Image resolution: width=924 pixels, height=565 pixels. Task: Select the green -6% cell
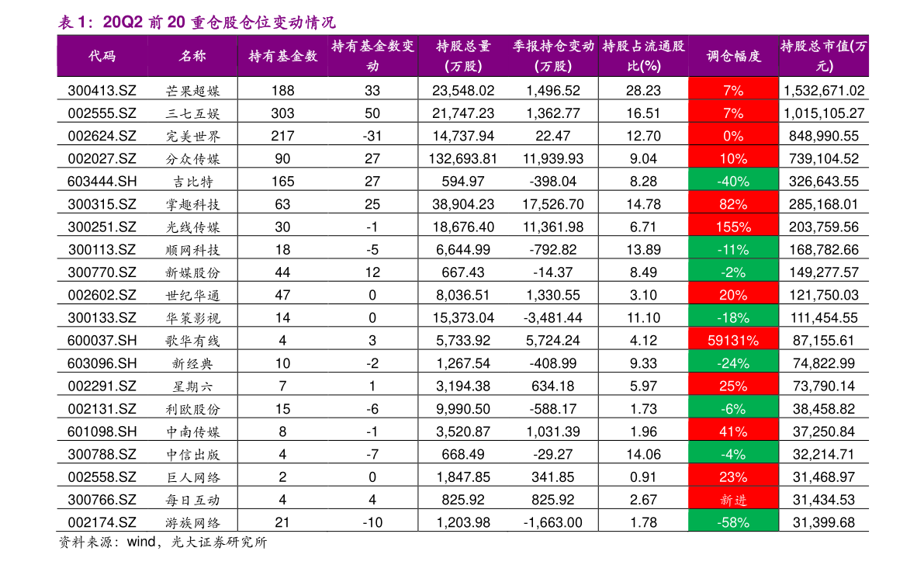[x=732, y=407]
